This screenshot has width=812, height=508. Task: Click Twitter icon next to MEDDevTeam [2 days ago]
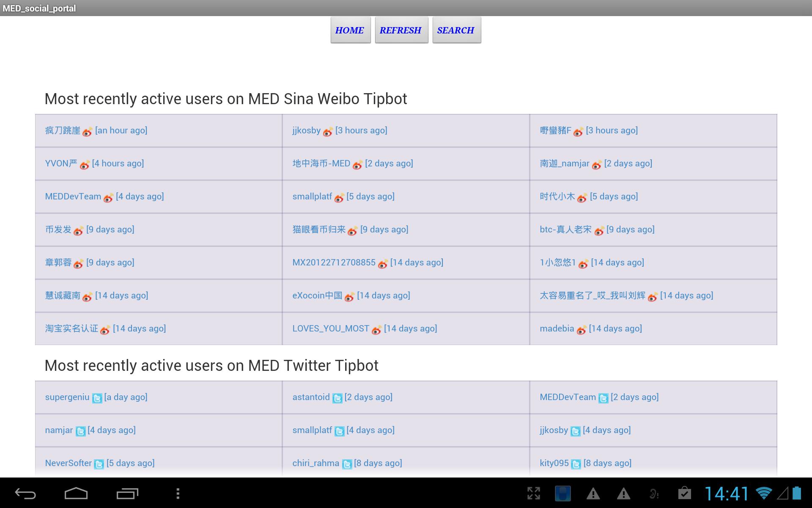click(604, 398)
